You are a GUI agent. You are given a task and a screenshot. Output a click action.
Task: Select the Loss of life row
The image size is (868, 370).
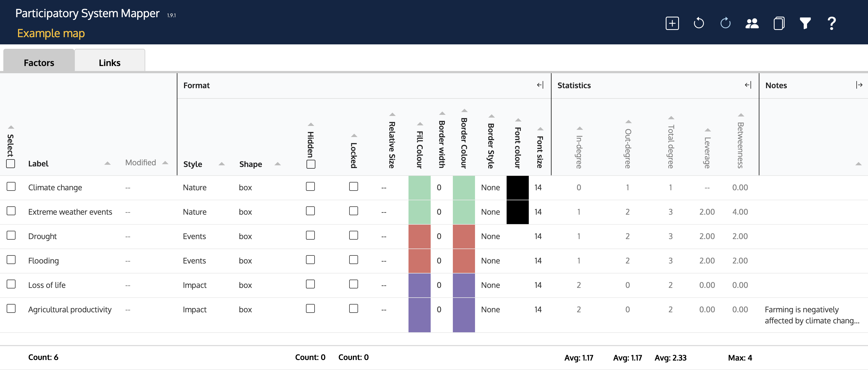pyautogui.click(x=11, y=284)
